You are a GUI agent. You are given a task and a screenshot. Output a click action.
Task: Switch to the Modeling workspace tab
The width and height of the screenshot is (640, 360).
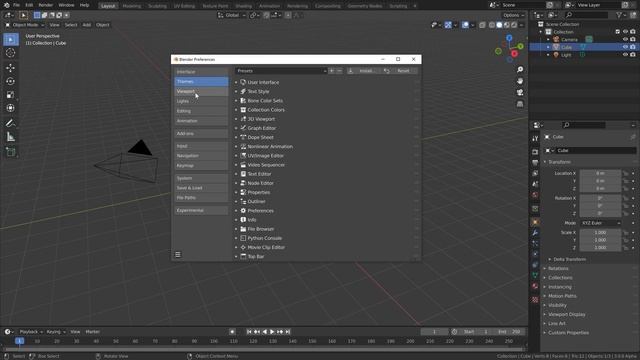click(x=131, y=6)
